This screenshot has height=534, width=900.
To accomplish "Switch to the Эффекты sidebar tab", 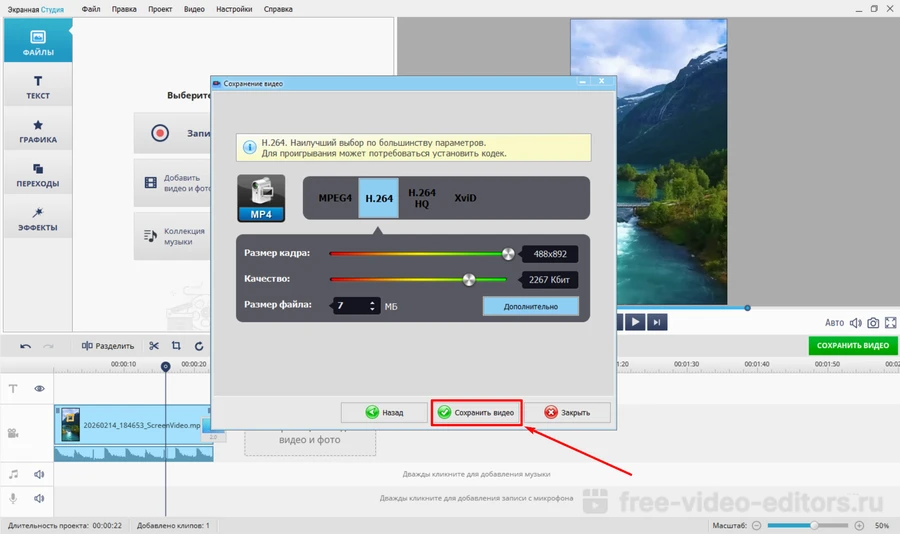I will tap(37, 220).
